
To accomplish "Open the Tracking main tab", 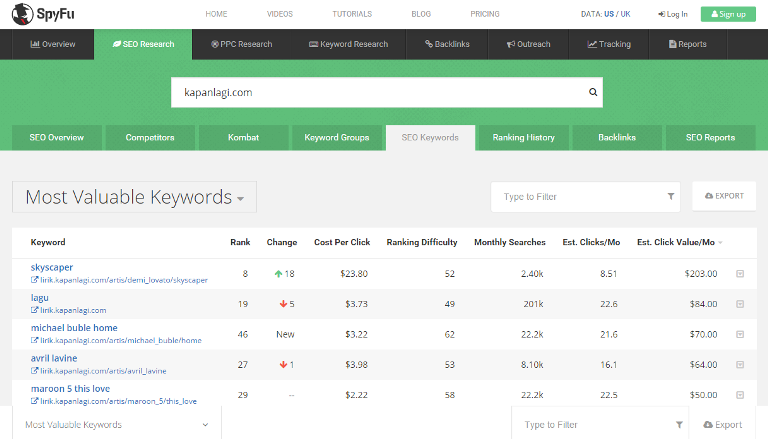I will pyautogui.click(x=609, y=44).
